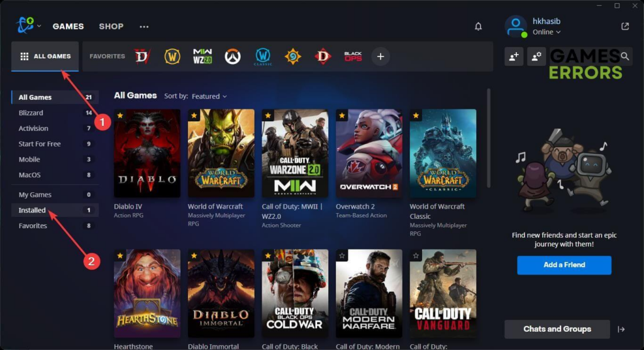The image size is (644, 350).
Task: Add a game to favorites bar
Action: click(380, 57)
